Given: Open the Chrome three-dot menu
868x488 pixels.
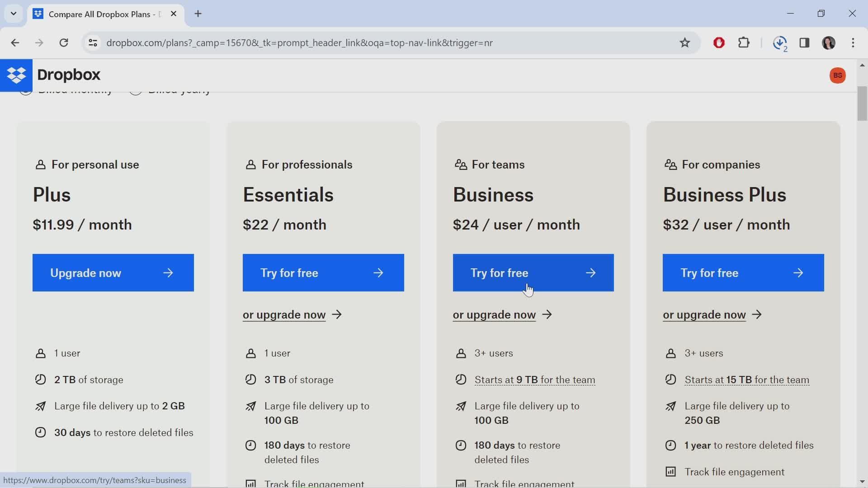Looking at the screenshot, I should [853, 43].
